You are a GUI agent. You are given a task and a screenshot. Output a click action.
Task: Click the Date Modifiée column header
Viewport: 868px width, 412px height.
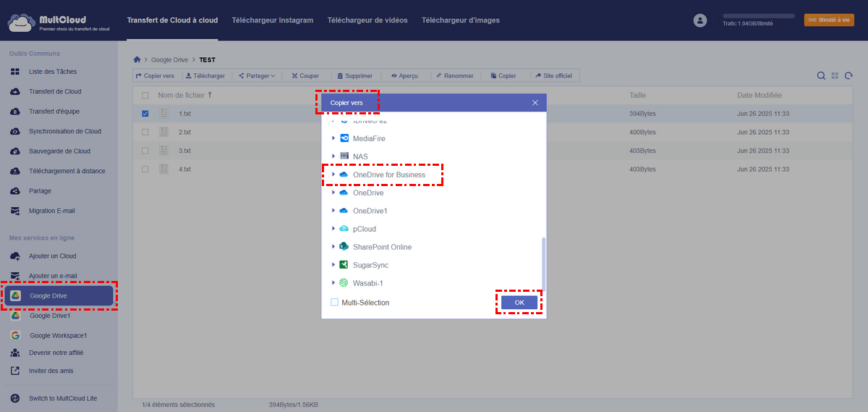coord(759,96)
